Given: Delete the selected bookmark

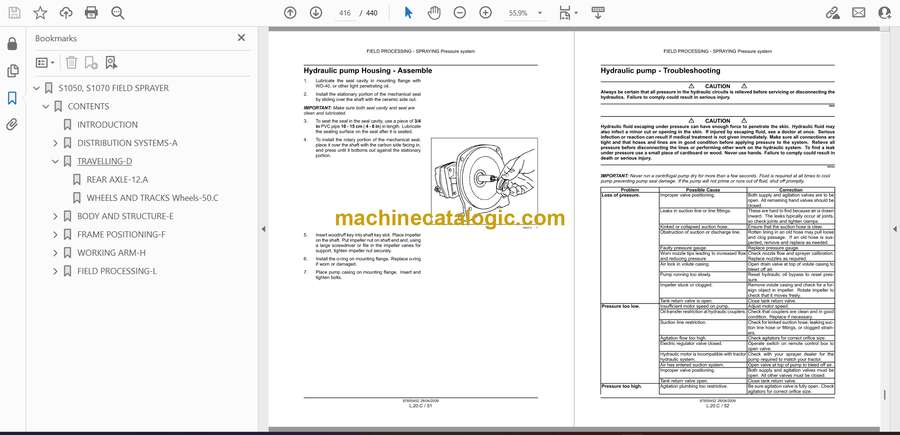Looking at the screenshot, I should click(x=71, y=63).
